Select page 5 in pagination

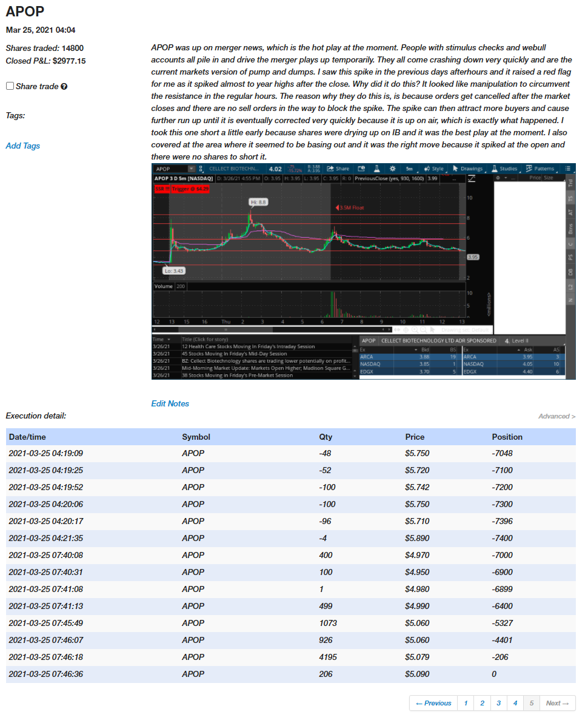[532, 703]
